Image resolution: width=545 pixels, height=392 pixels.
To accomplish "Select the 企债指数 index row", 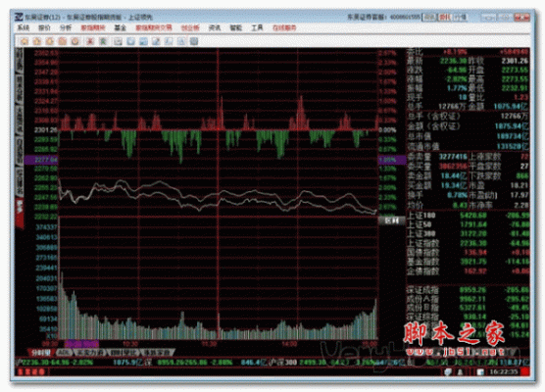I will tap(468, 271).
